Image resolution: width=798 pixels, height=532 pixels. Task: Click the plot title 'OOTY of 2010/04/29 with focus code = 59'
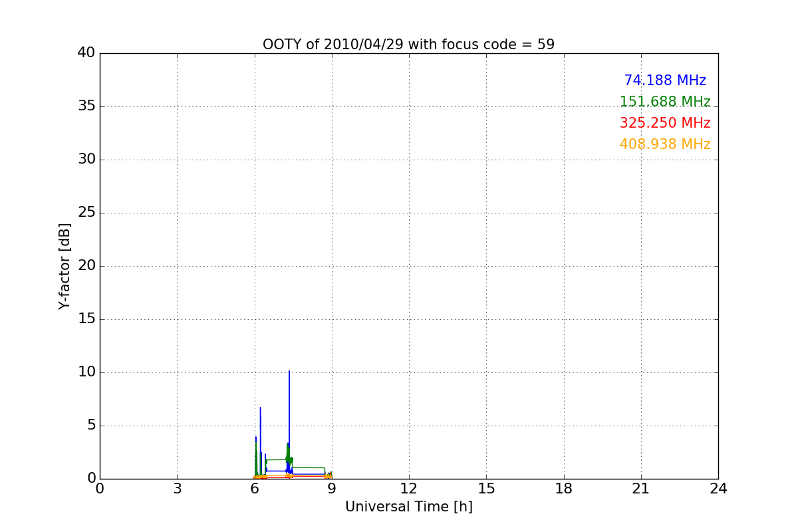click(x=408, y=45)
